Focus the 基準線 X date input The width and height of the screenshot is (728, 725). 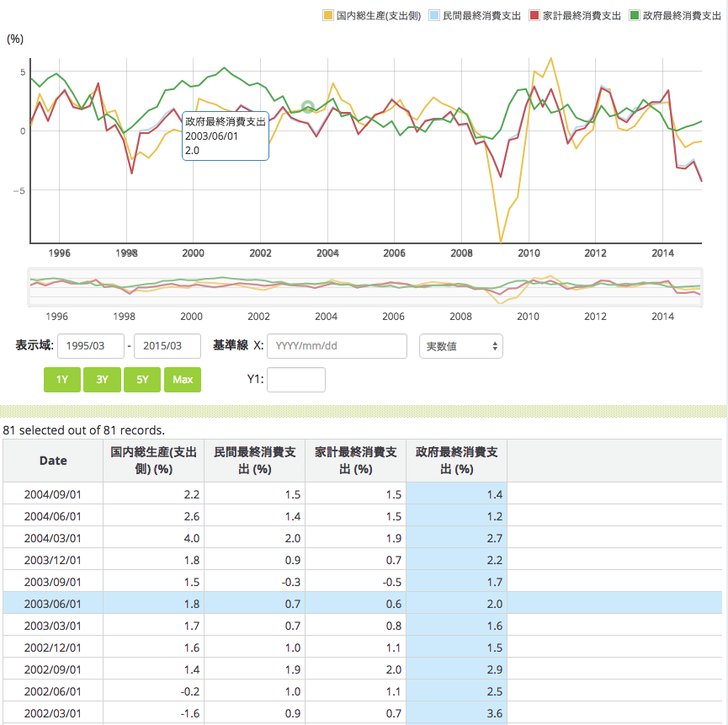pos(337,346)
